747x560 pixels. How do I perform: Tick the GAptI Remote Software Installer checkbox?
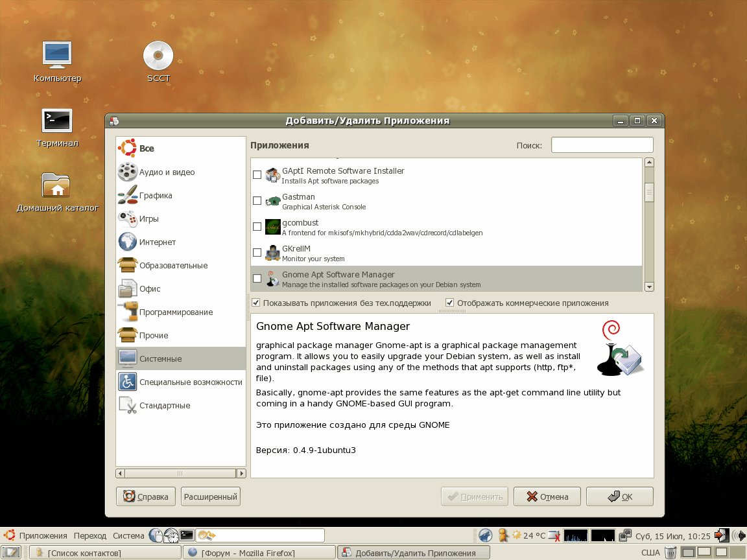pyautogui.click(x=257, y=175)
